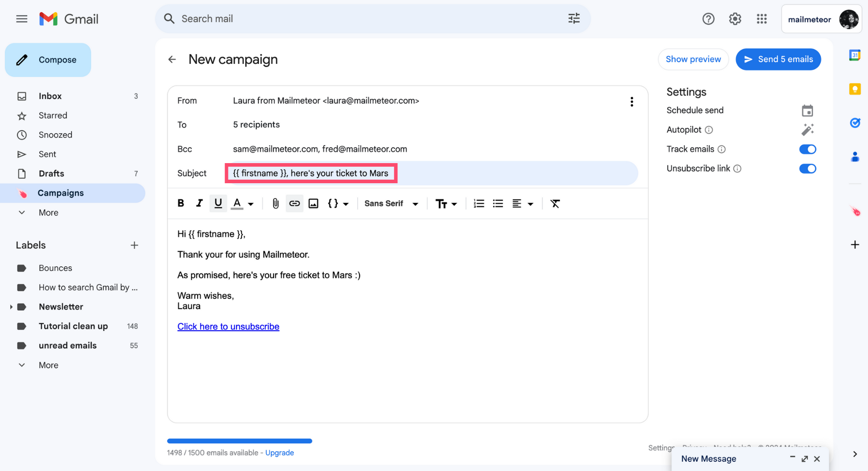Click the Subject field
Screen dimensions: 868x471
(x=432, y=173)
